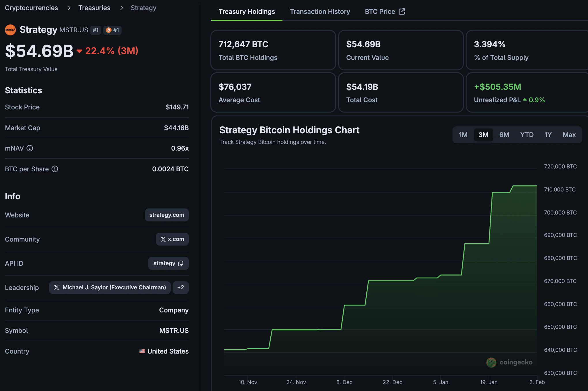Select the Max chart range
The height and width of the screenshot is (391, 588).
click(x=569, y=135)
